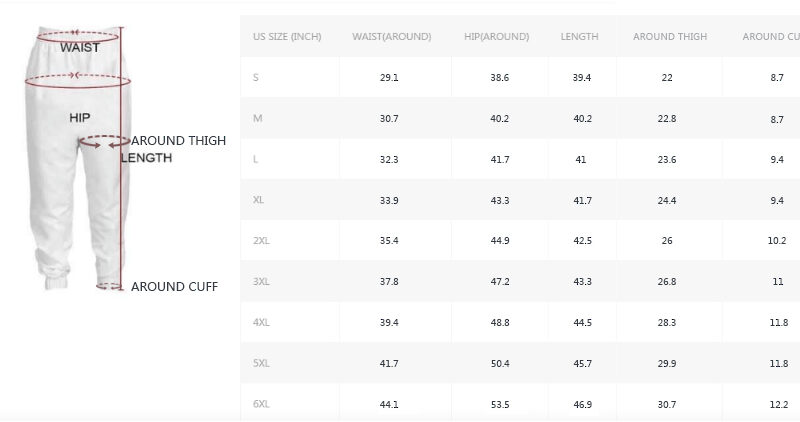Select the S size row label
The height and width of the screenshot is (422, 800).
[x=256, y=78]
